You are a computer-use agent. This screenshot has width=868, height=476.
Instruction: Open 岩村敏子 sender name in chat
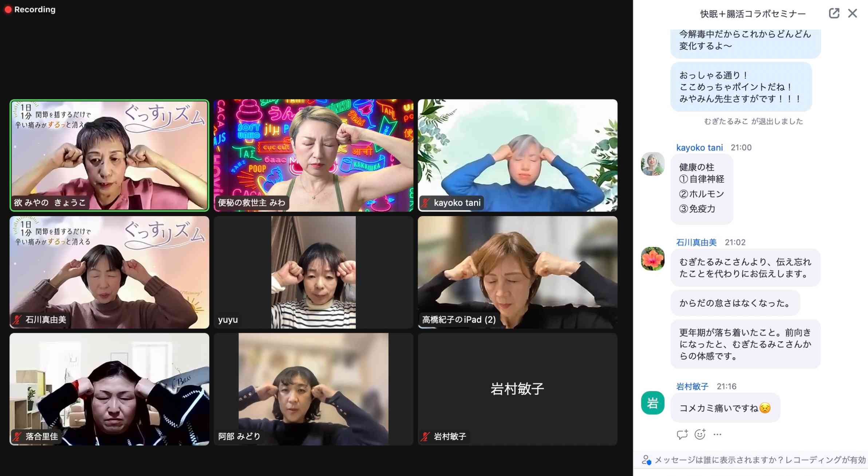692,386
